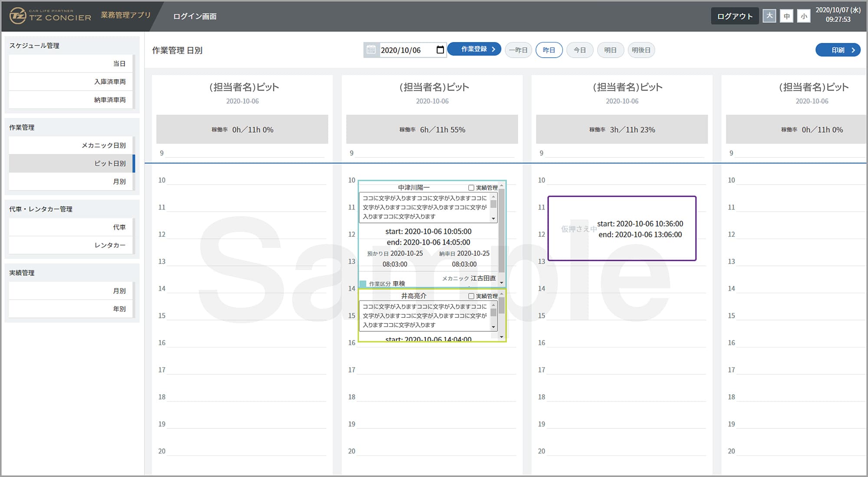Open the date picker calendar icon
Image resolution: width=868 pixels, height=477 pixels.
click(x=440, y=50)
